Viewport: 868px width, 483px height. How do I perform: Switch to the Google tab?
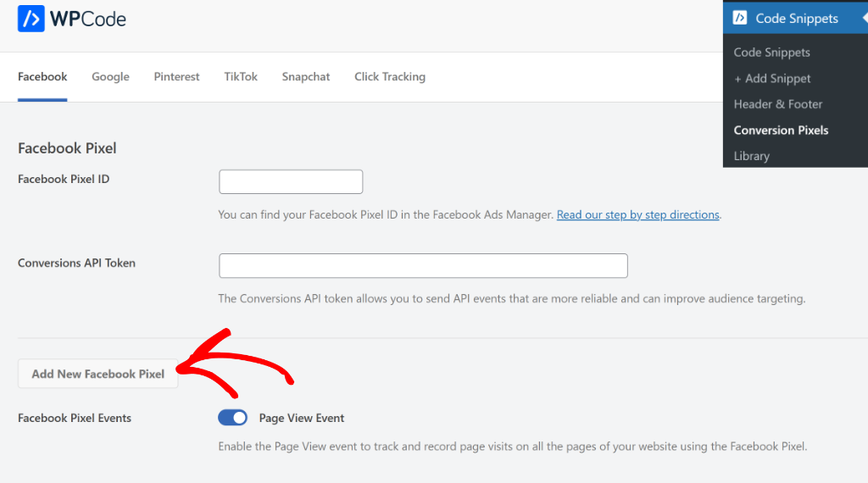pyautogui.click(x=111, y=77)
